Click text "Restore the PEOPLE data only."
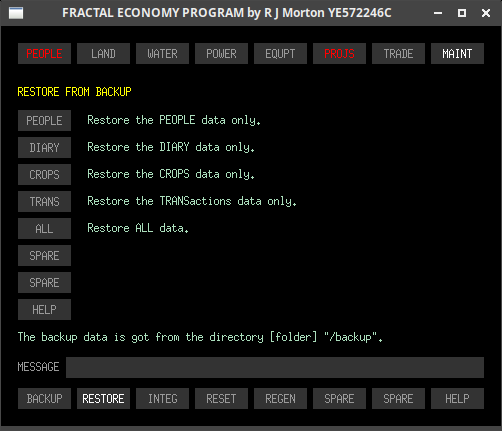The width and height of the screenshot is (502, 431). 174,120
